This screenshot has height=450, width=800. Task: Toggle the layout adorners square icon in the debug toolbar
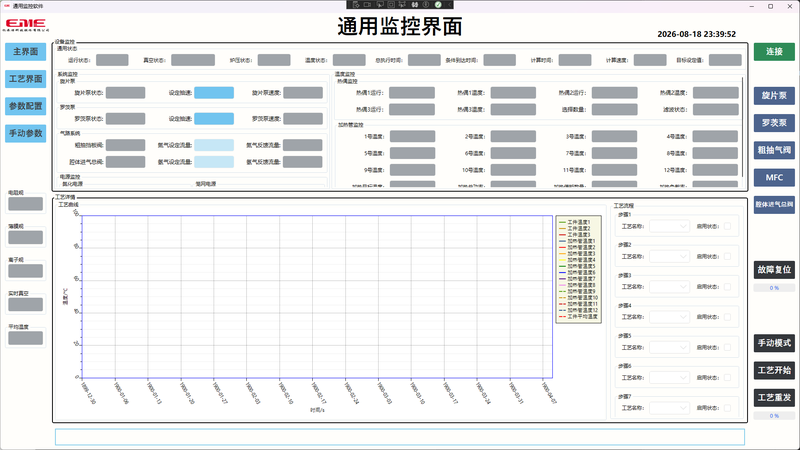tap(391, 5)
